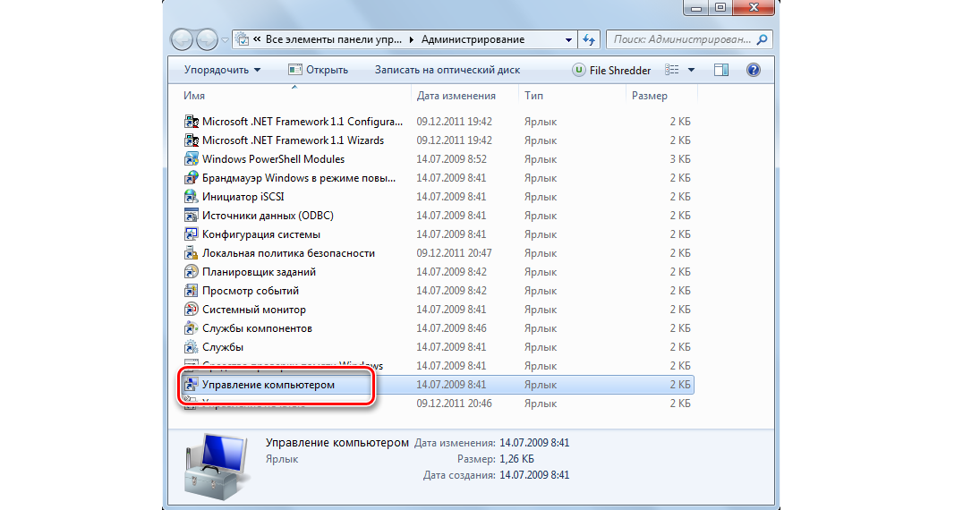
Task: Click the refresh arrows button in address bar
Action: pyautogui.click(x=589, y=40)
